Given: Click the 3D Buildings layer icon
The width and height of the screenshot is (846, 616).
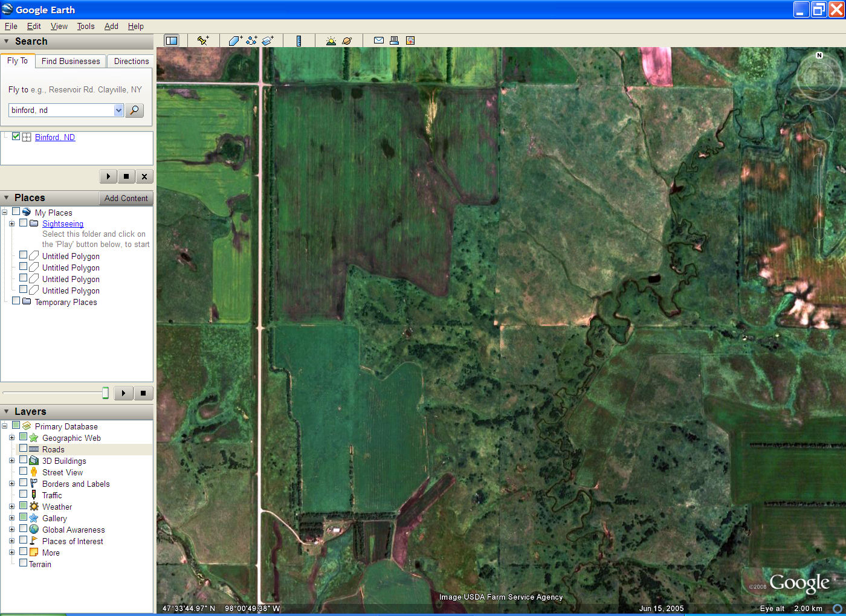Looking at the screenshot, I should (x=34, y=461).
